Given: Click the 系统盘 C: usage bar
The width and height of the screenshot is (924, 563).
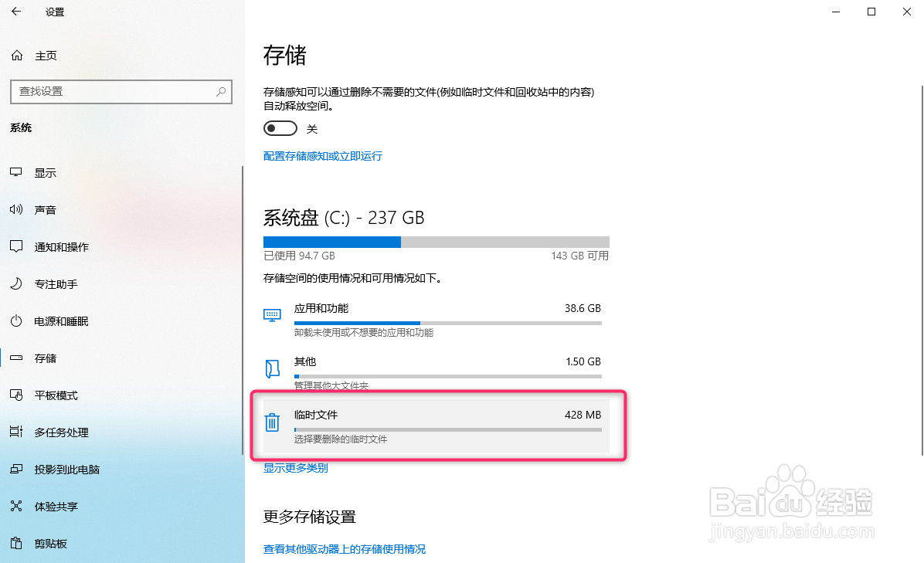Looking at the screenshot, I should click(x=436, y=242).
